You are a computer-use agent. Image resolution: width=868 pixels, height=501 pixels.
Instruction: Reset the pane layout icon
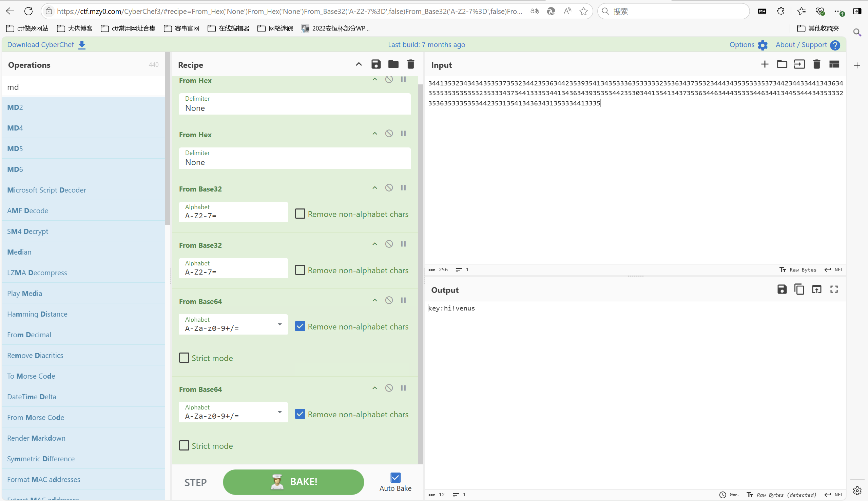pos(834,64)
